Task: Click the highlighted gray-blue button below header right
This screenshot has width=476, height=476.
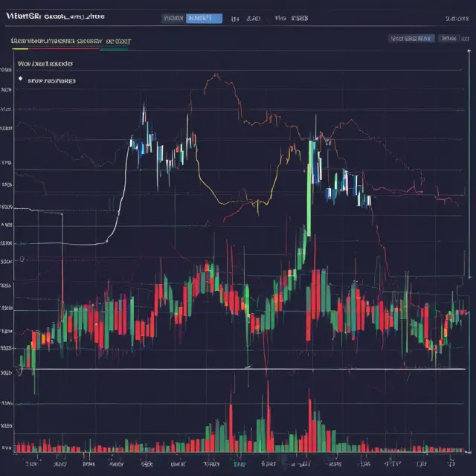Action: click(x=411, y=38)
